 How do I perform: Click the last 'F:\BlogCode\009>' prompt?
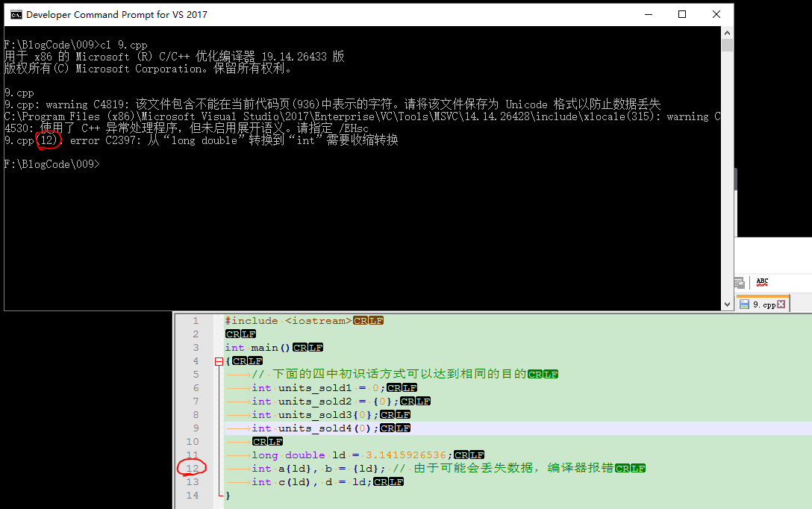coord(51,164)
